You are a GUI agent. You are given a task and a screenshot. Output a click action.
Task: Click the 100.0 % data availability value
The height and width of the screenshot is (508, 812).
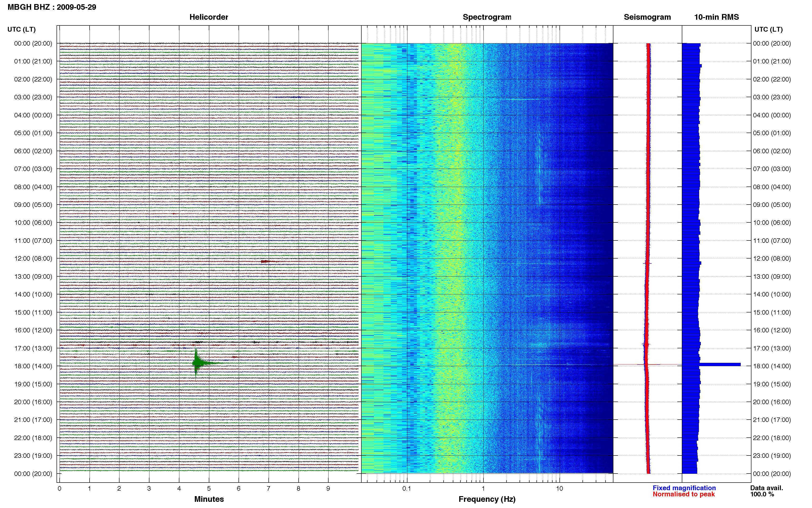click(762, 494)
